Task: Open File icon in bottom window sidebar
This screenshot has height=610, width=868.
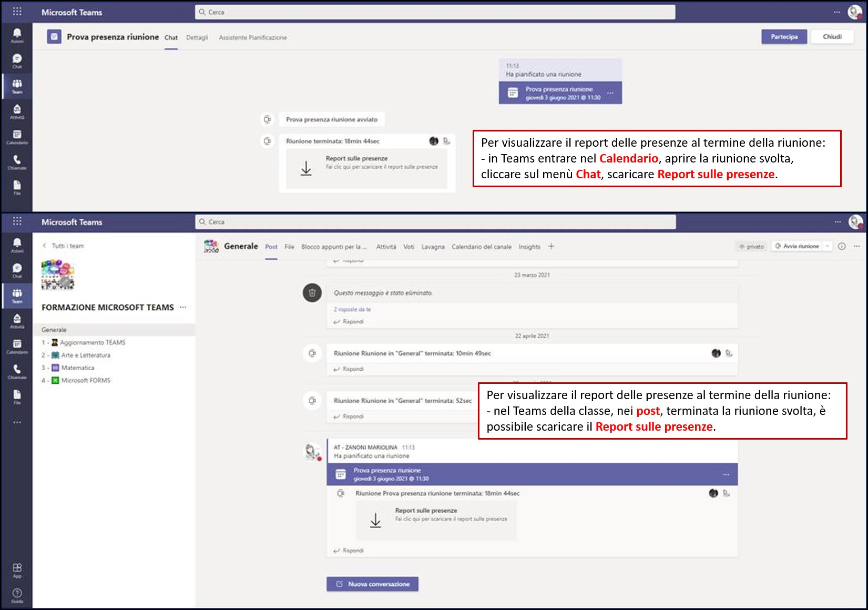Action: [x=17, y=396]
